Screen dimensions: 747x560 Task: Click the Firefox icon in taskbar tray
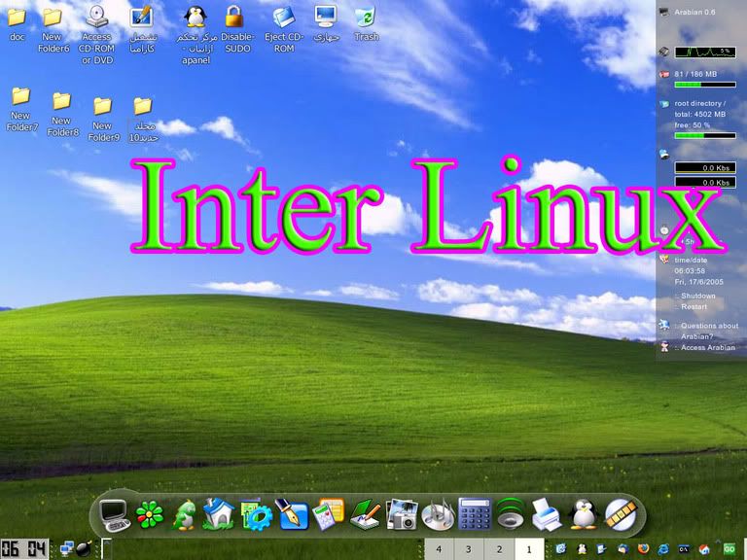(x=643, y=549)
